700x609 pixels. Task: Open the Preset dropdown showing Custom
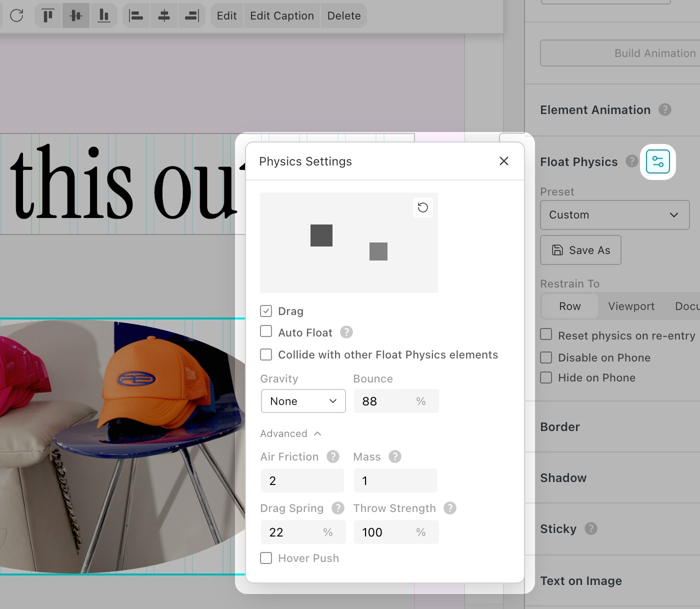(615, 215)
